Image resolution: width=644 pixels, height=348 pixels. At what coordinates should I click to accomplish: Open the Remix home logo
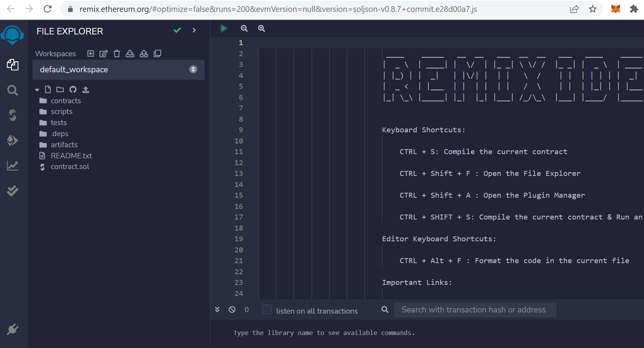(13, 35)
